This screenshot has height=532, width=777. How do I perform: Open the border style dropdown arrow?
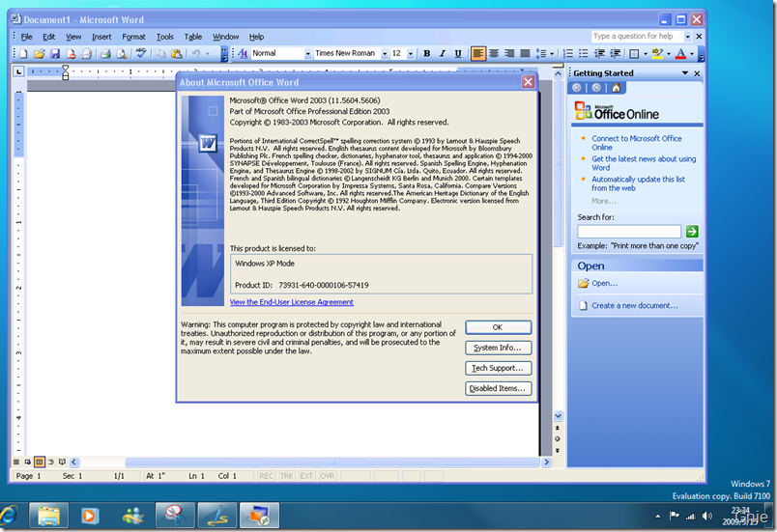click(x=646, y=53)
